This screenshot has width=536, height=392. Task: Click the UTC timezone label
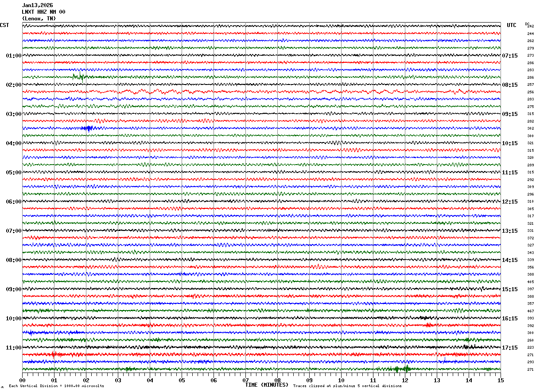[512, 25]
